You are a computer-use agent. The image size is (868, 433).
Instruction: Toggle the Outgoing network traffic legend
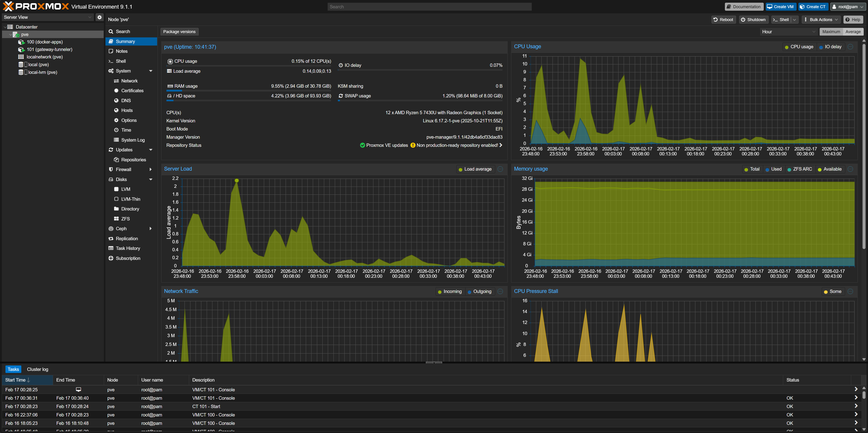[x=480, y=292]
